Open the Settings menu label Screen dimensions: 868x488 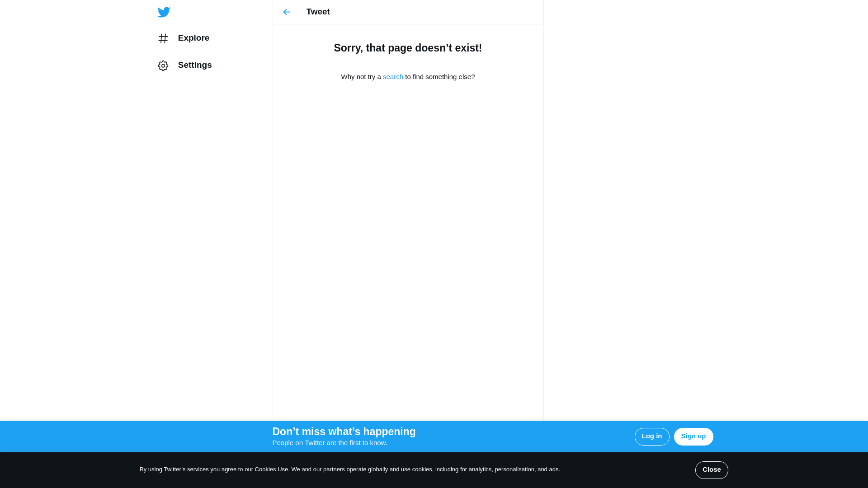(x=195, y=65)
